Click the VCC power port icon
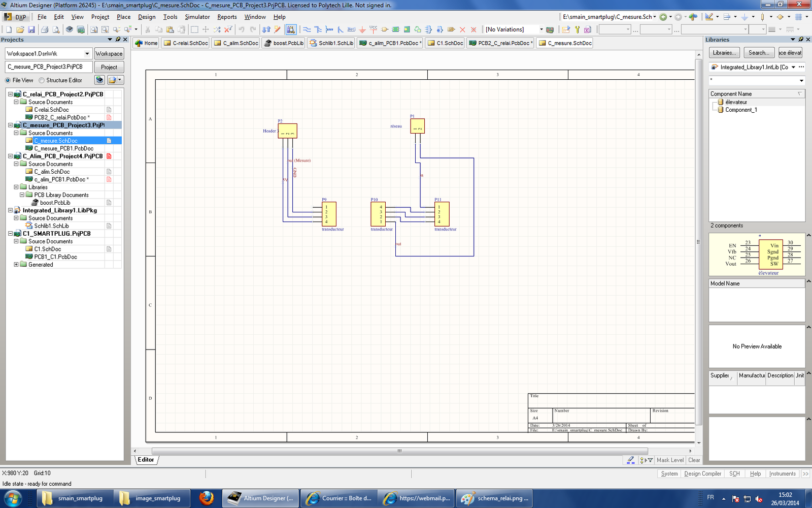 coord(374,29)
